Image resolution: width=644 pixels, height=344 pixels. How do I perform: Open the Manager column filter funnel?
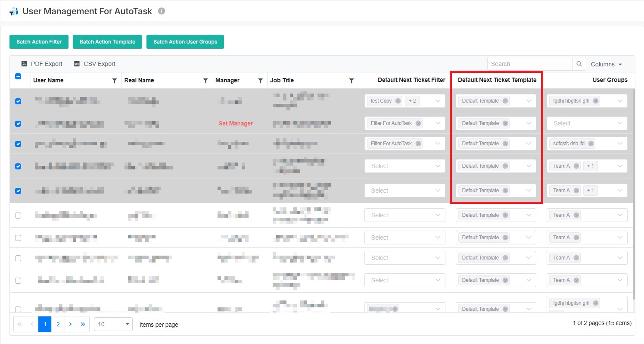[x=260, y=80]
